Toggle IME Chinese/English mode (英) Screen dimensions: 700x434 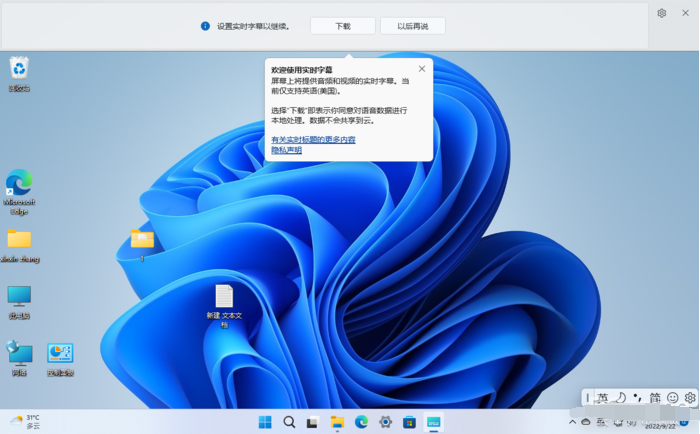point(602,398)
